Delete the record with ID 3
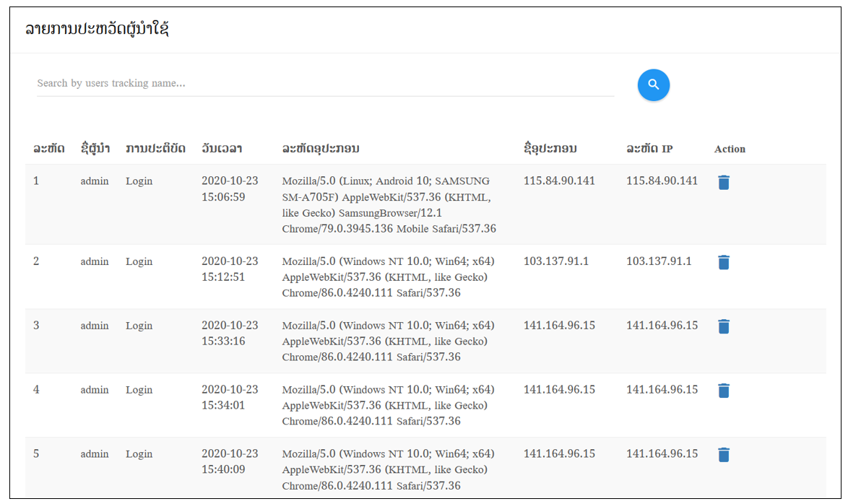Screen dimensions: 848x504 coord(724,326)
